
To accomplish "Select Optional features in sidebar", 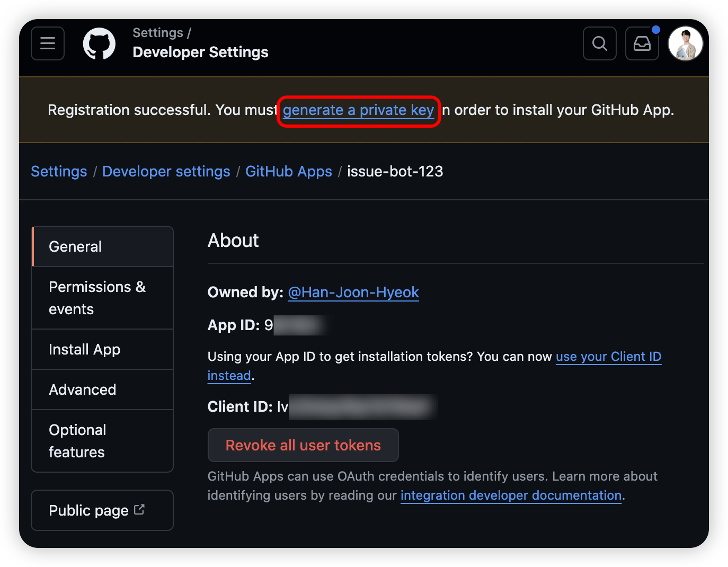I will pos(103,441).
